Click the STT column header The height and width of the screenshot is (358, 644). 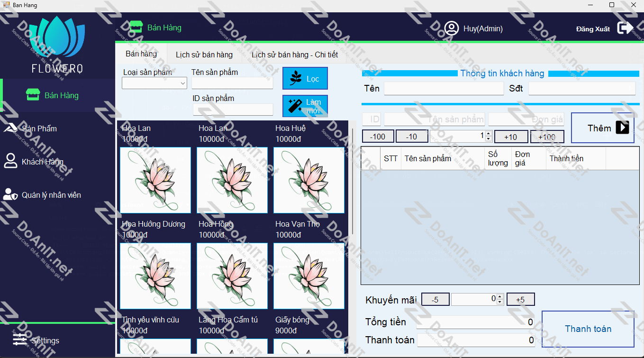coord(390,158)
